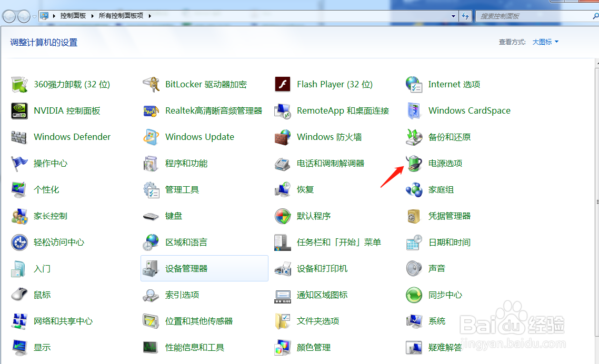Open 索引选项

click(182, 295)
